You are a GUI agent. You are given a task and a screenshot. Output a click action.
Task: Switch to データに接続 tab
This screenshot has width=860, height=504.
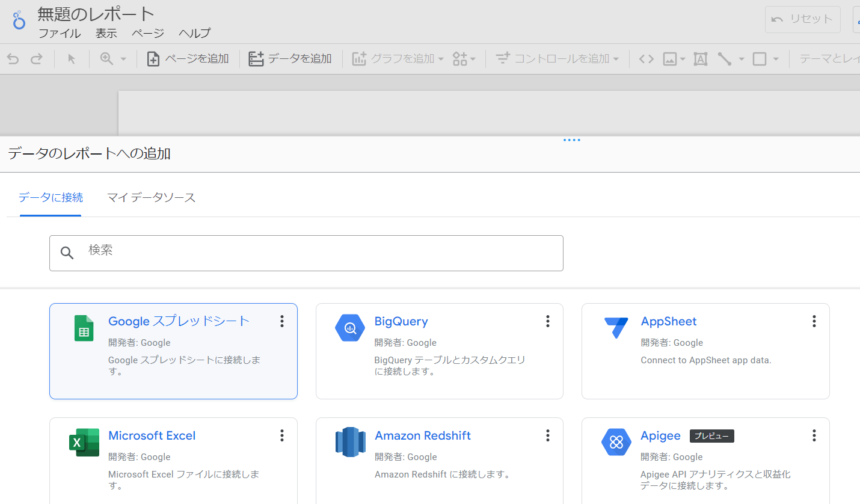51,197
